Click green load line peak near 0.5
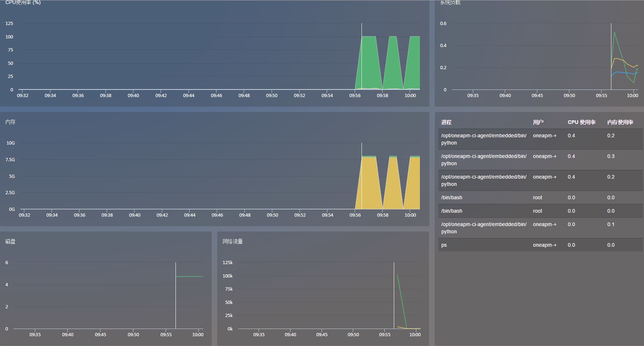This screenshot has height=346, width=644. [614, 33]
